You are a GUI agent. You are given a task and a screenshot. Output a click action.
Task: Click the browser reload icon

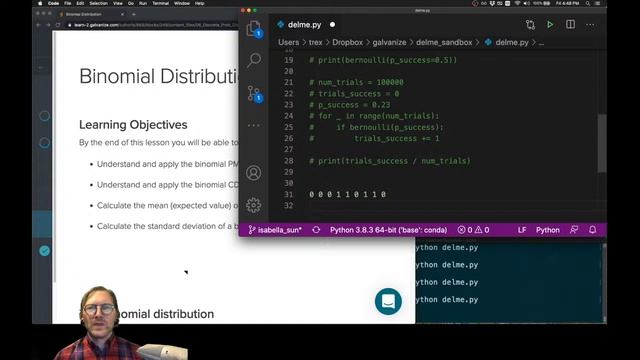pyautogui.click(x=58, y=25)
